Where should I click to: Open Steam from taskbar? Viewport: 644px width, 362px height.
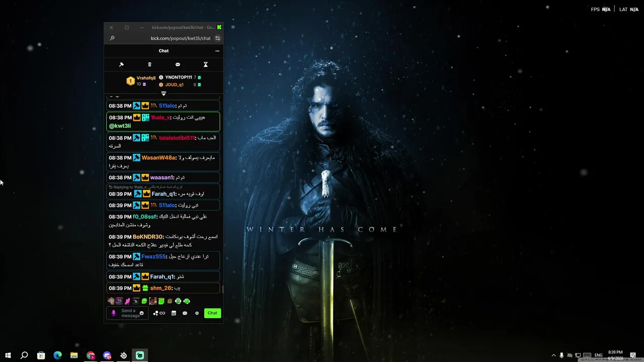(x=123, y=355)
